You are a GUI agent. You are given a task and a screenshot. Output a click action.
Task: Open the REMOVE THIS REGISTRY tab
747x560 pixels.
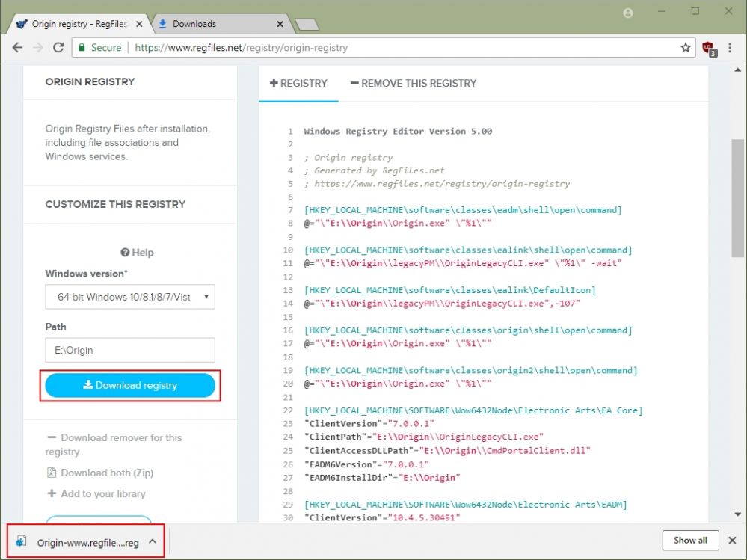[413, 83]
